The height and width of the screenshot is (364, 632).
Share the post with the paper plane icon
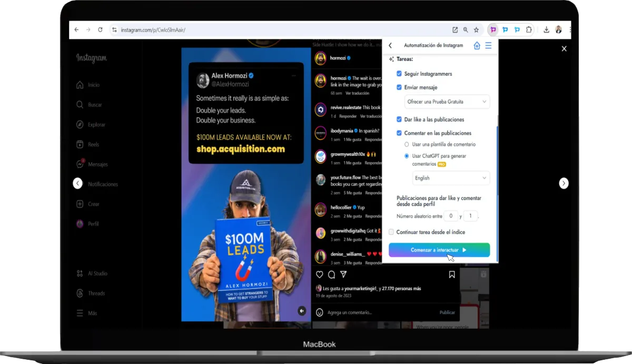343,274
